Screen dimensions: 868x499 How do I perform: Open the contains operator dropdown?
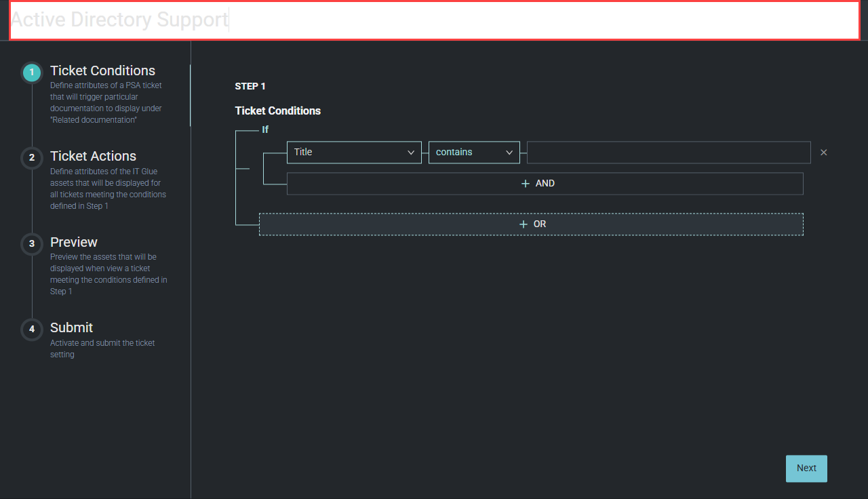[x=474, y=152]
